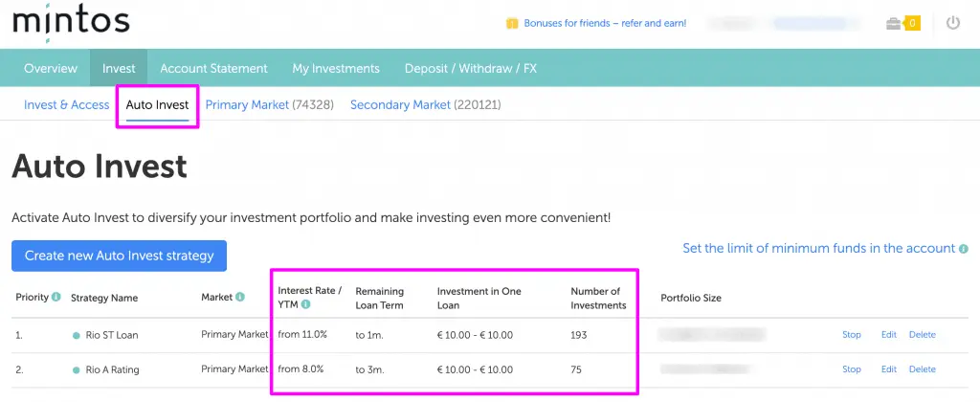This screenshot has width=980, height=402.
Task: Click the gift icon beside bonuses link
Action: click(x=512, y=24)
